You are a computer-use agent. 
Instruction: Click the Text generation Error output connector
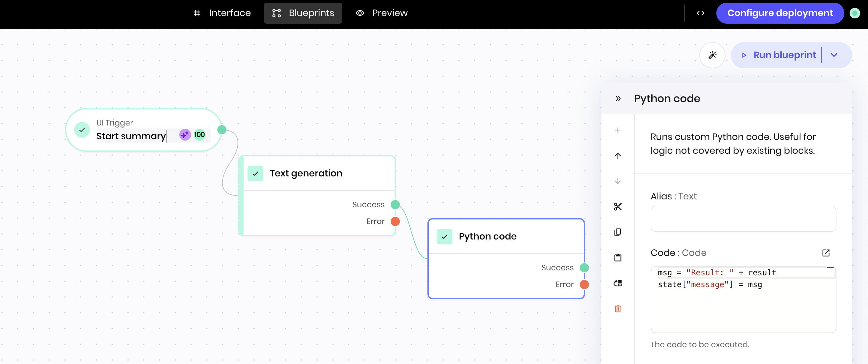tap(395, 221)
